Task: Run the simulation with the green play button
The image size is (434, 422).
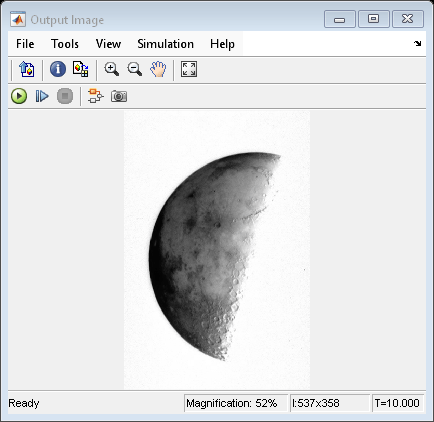Action: (19, 96)
